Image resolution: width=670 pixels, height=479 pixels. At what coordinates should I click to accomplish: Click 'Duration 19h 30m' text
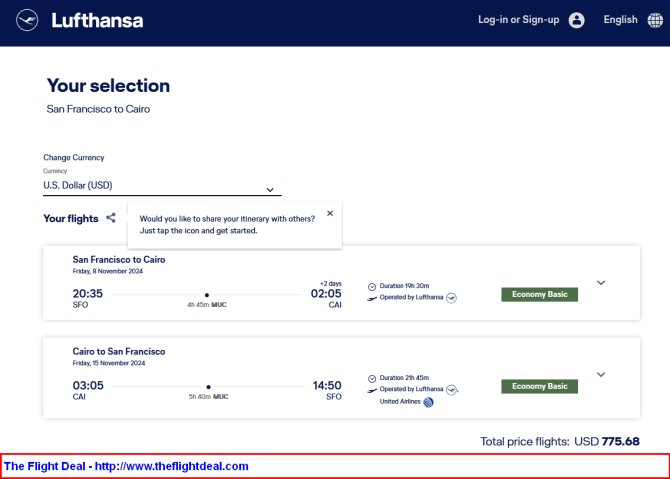(x=404, y=286)
